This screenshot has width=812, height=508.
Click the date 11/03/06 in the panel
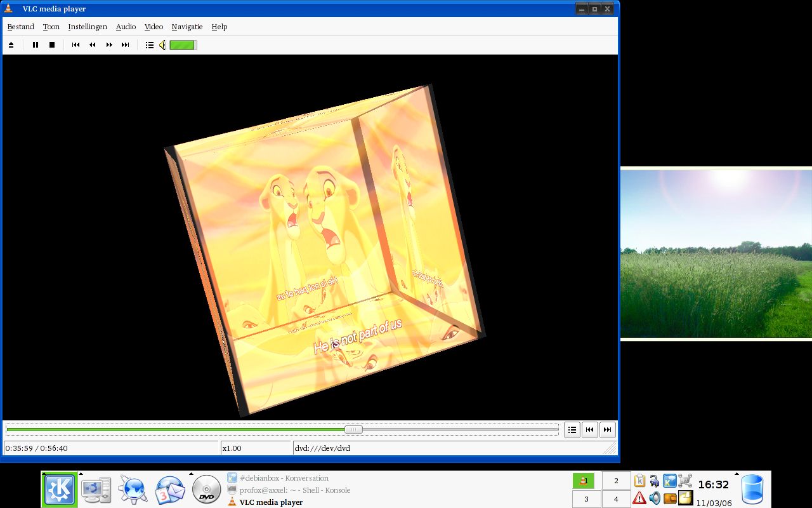click(714, 503)
